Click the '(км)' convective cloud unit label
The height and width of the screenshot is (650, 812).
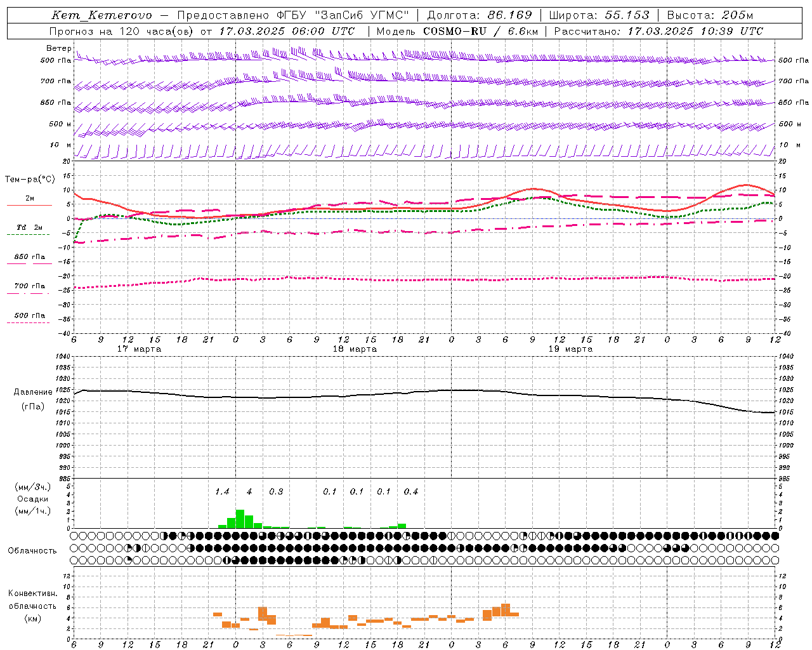coord(33,618)
